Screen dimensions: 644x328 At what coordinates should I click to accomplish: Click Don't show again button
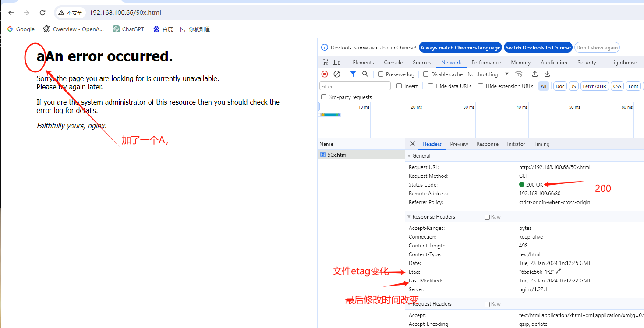coord(597,47)
